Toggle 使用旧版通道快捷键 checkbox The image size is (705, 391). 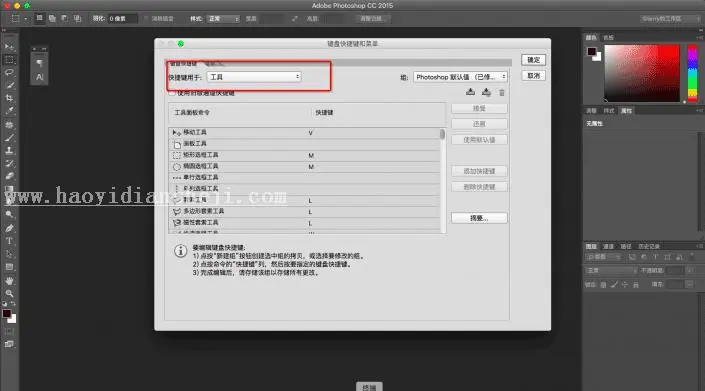(x=172, y=93)
